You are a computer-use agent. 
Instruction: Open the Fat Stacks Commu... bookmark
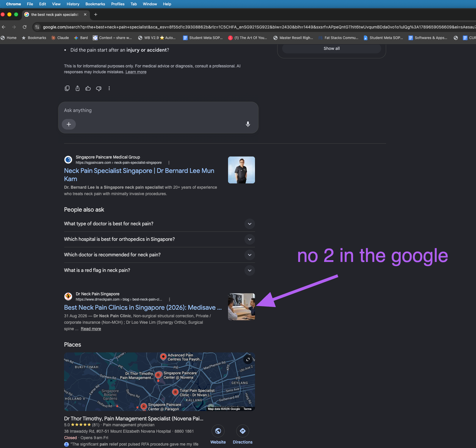coord(338,38)
